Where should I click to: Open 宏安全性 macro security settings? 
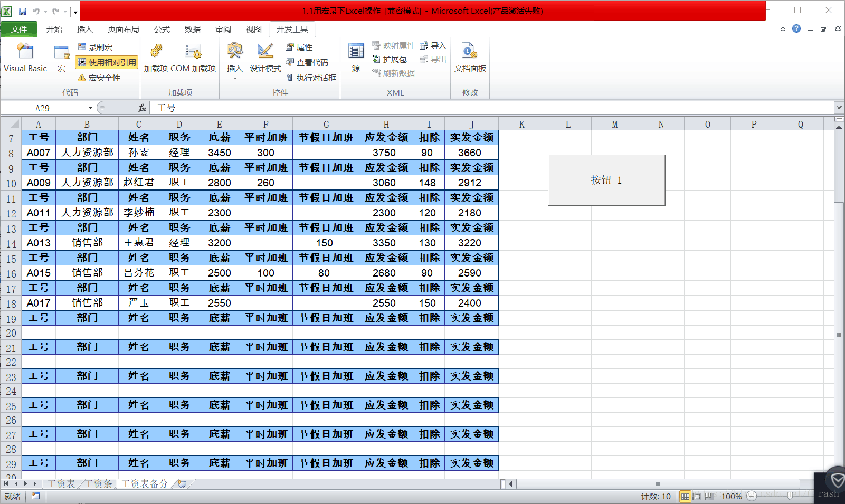(99, 78)
